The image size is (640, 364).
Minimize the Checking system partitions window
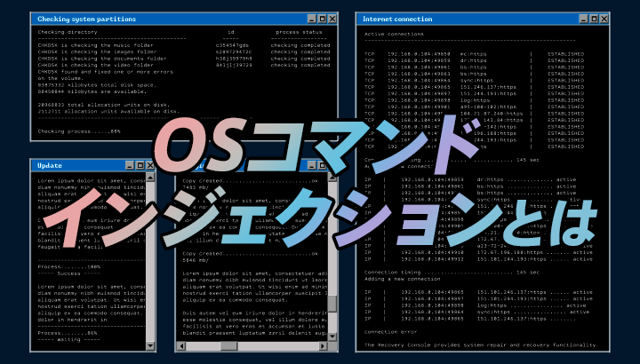(312, 19)
